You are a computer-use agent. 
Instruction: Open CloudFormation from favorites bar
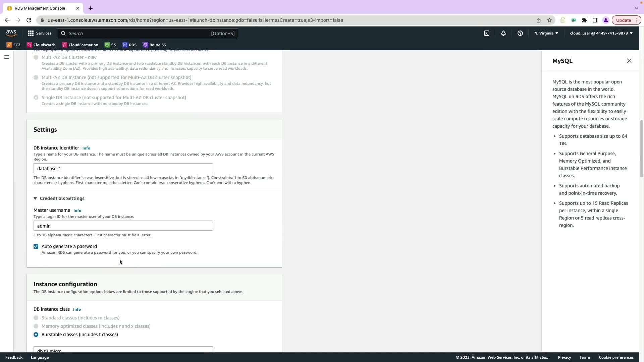click(x=80, y=45)
